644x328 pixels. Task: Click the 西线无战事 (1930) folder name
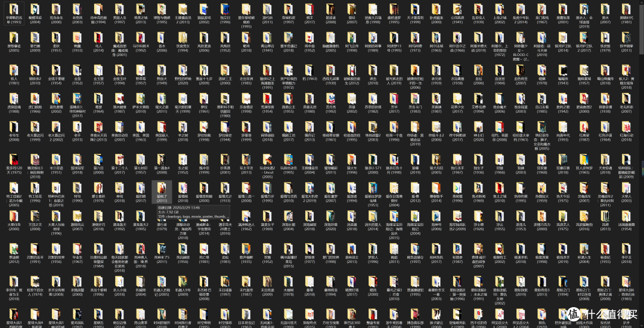330,81
